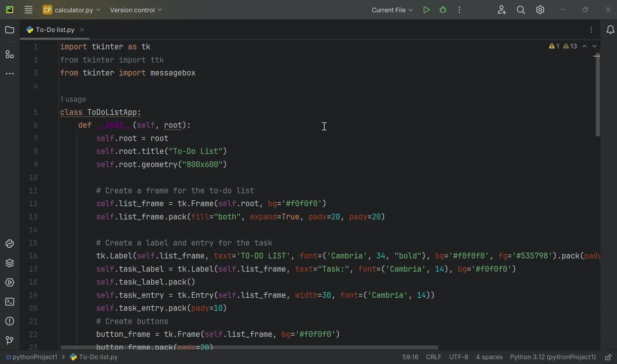Click the 1 usage hint above the class
Viewport: 617px width, 364px height.
(x=73, y=99)
